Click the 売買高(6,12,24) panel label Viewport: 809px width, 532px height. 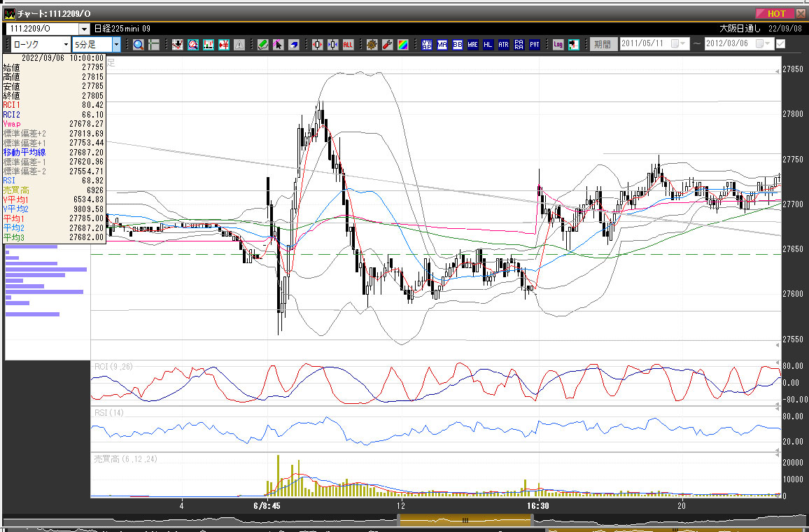[125, 459]
